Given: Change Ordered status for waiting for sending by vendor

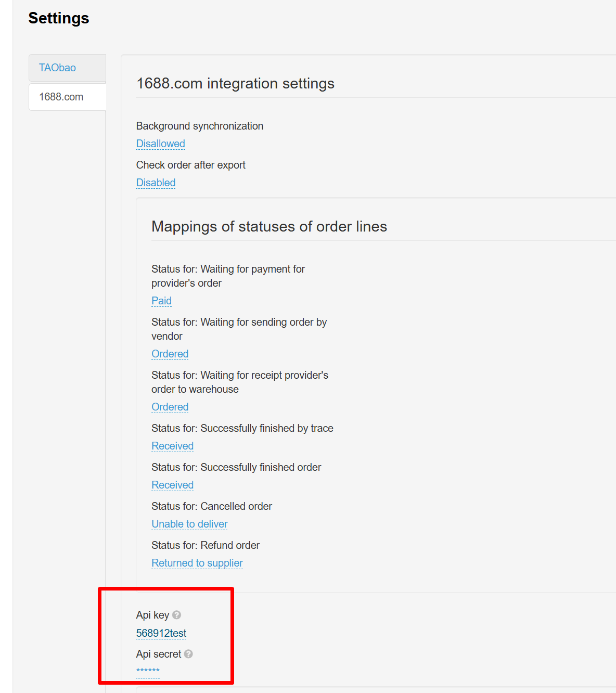Looking at the screenshot, I should (x=170, y=354).
